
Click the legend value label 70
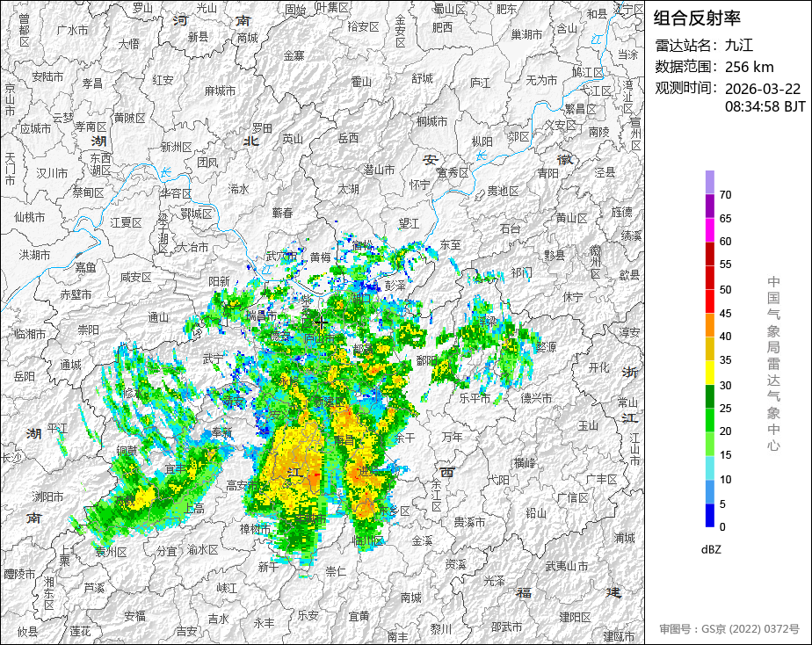[x=726, y=195]
